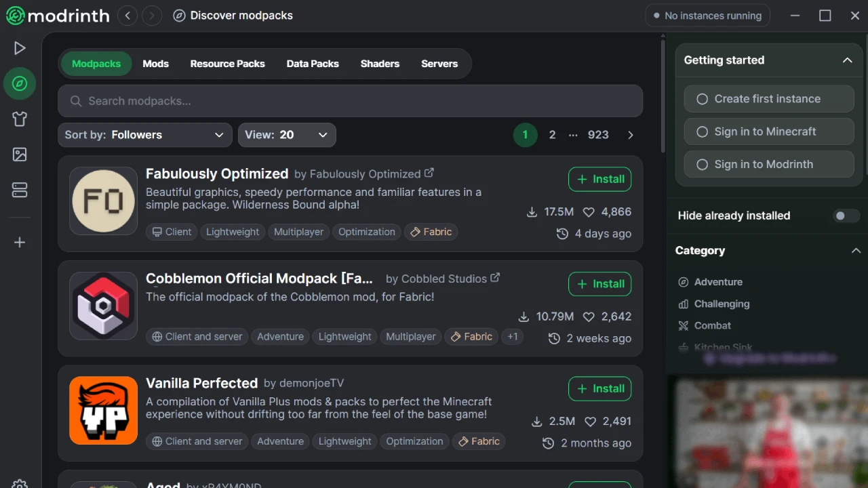The width and height of the screenshot is (868, 488).
Task: Go to next page with arrow
Action: click(x=631, y=135)
